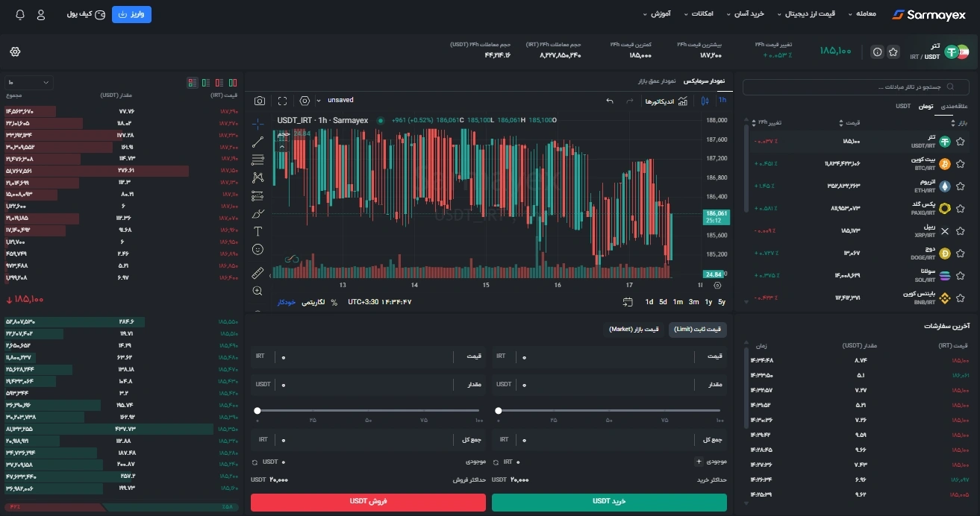The height and width of the screenshot is (516, 980).
Task: Select the text annotation tool on chart
Action: pos(258,232)
